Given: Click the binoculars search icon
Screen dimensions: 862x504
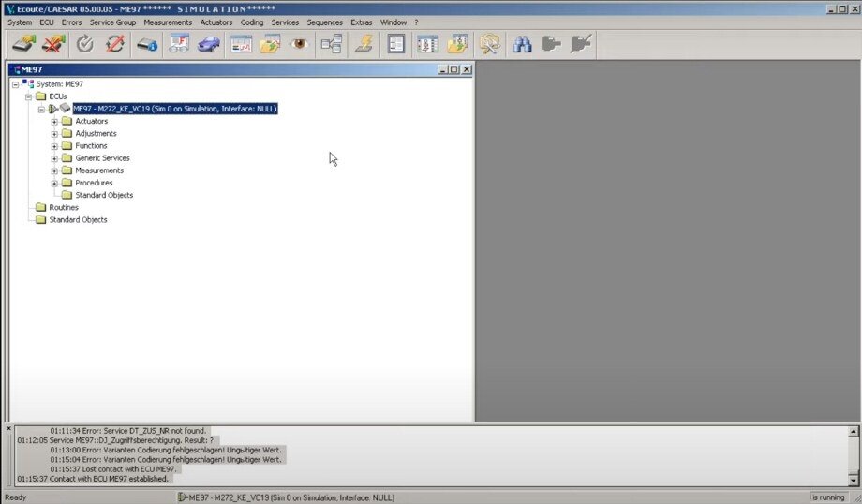Looking at the screenshot, I should [522, 44].
